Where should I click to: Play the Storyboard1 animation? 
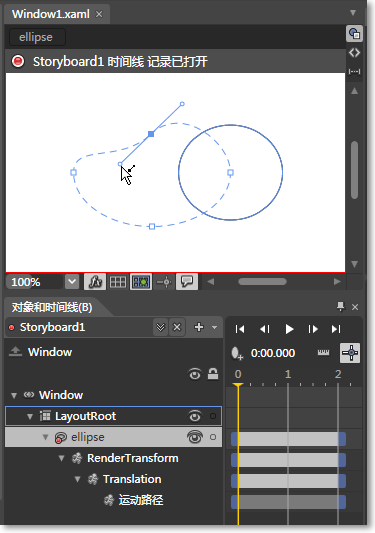[289, 329]
